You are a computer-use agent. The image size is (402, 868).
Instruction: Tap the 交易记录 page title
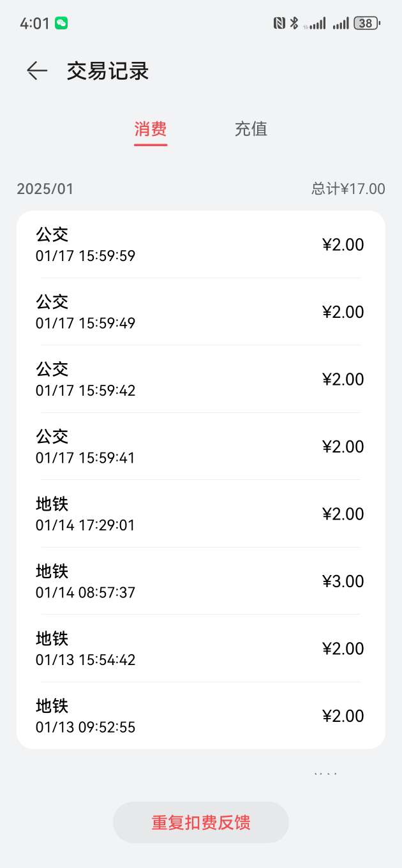108,71
